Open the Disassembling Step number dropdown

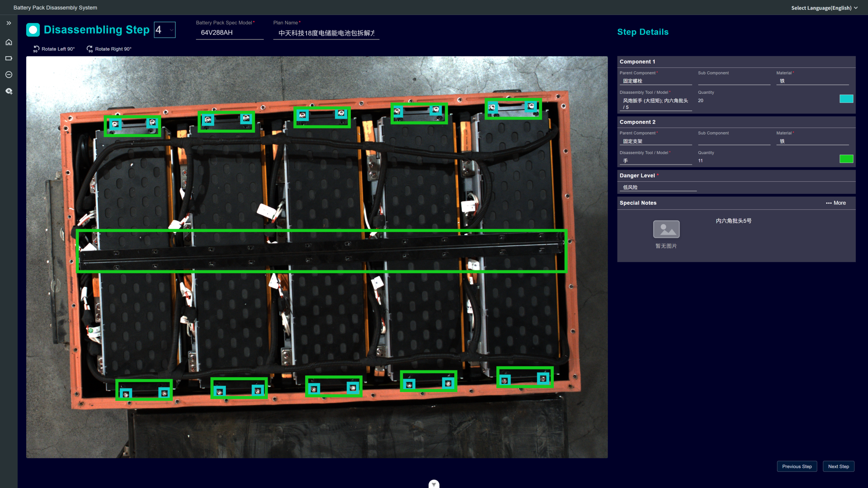click(x=165, y=30)
